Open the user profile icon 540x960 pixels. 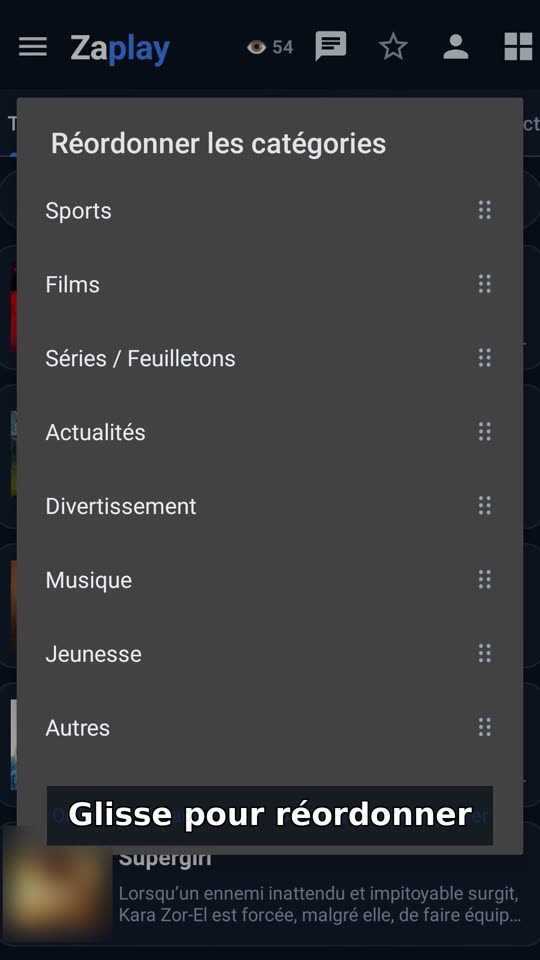point(456,47)
